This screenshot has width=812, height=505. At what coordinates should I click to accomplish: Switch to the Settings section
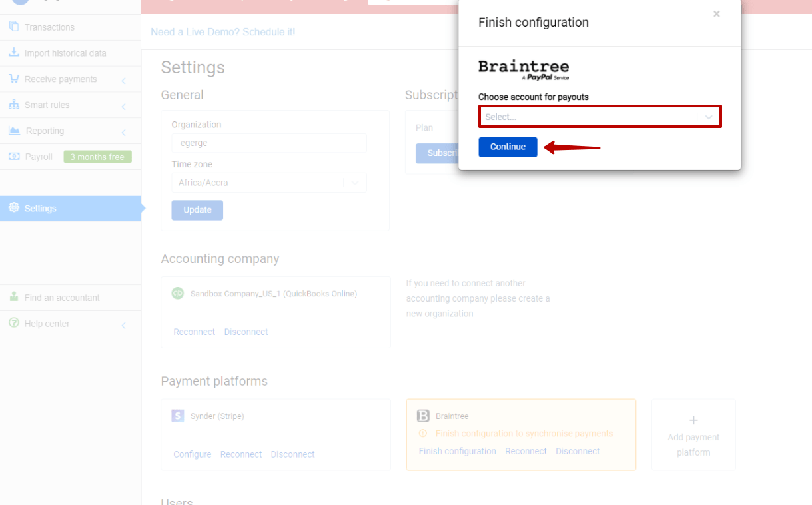(40, 208)
